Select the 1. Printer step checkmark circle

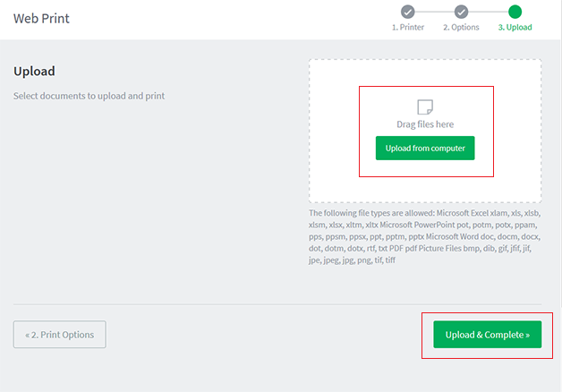click(x=407, y=12)
